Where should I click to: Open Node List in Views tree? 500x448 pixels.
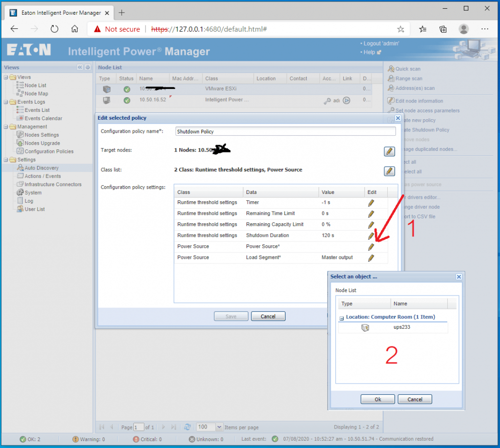point(35,85)
